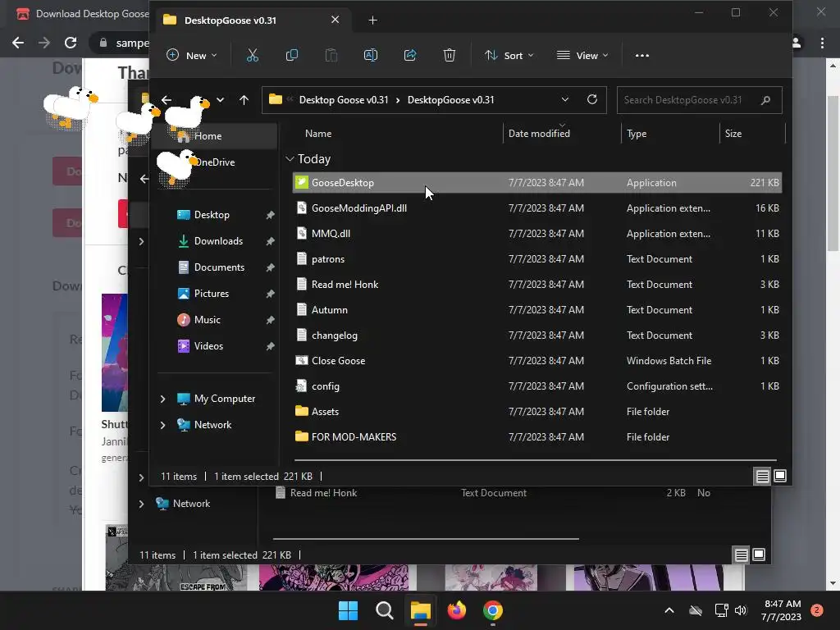
Task: Switch to details view icon in front window status bar
Action: pyautogui.click(x=762, y=476)
